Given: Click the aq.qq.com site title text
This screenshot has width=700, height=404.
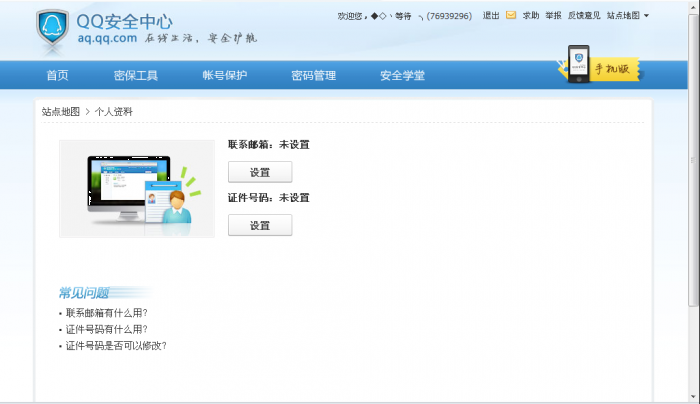Looking at the screenshot, I should coord(107,38).
